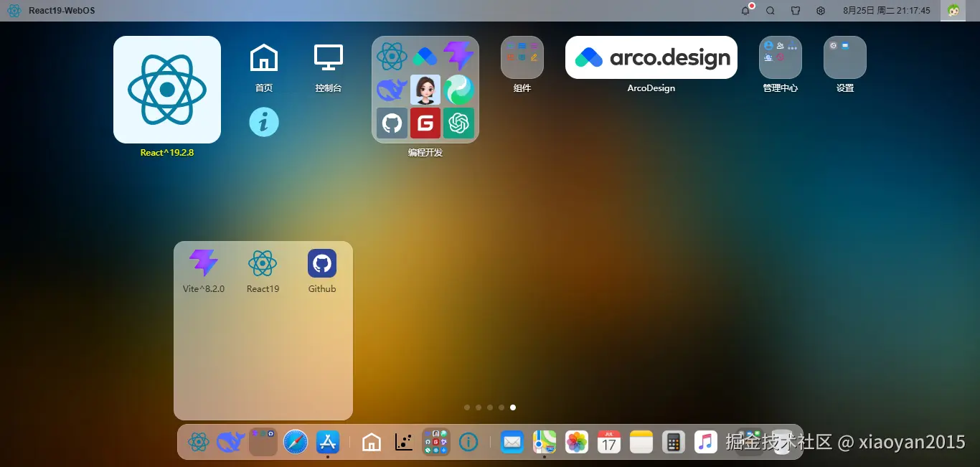
Task: Open the 控制台 monitor icon
Action: [329, 58]
